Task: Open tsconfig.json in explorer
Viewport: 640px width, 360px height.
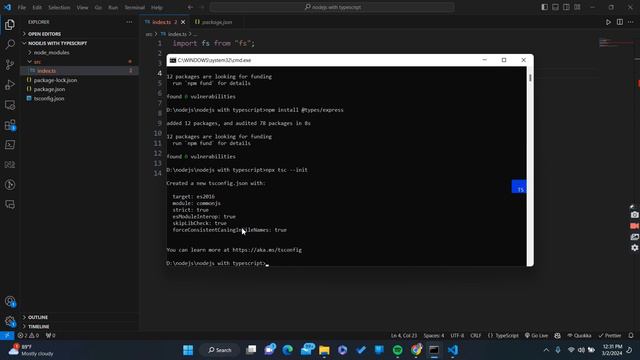Action: [x=80, y=98]
